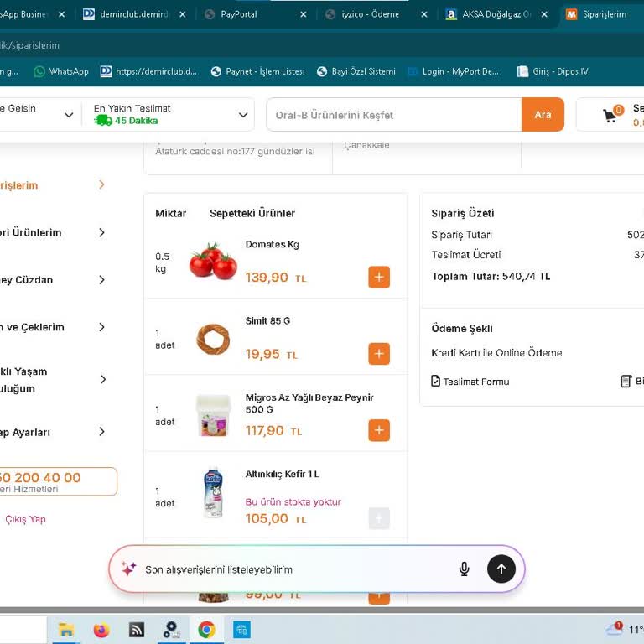The height and width of the screenshot is (644, 644).
Task: Add Simit 85 G to cart
Action: pyautogui.click(x=379, y=354)
